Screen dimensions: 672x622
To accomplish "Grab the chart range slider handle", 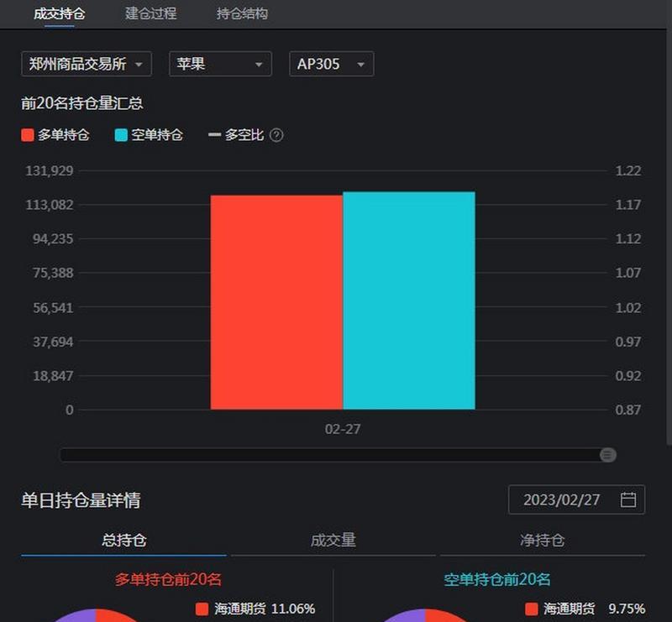I will coord(607,454).
